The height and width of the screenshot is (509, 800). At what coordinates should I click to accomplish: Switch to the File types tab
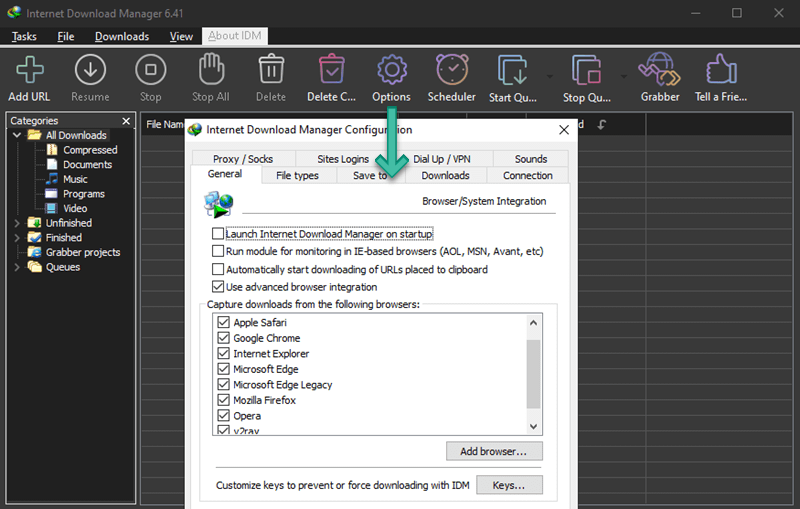coord(297,175)
